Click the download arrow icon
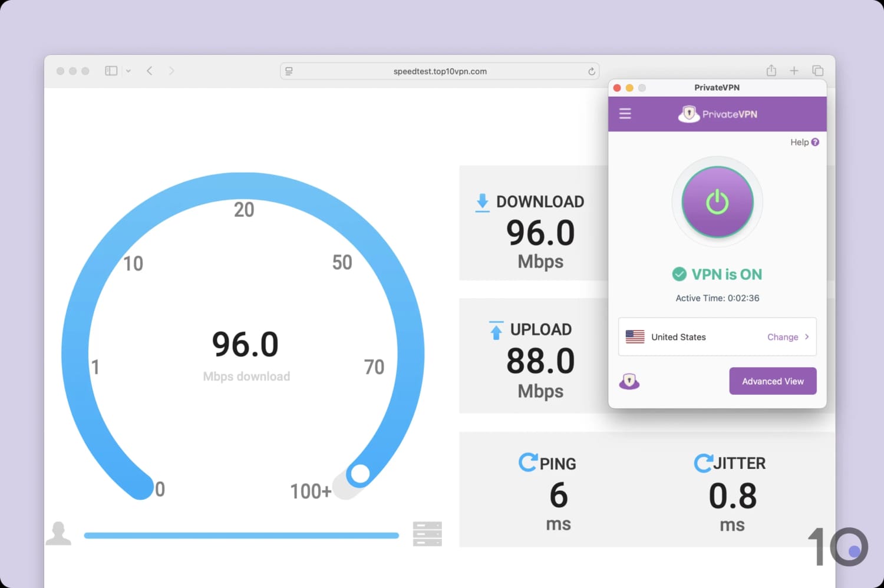 pyautogui.click(x=482, y=201)
